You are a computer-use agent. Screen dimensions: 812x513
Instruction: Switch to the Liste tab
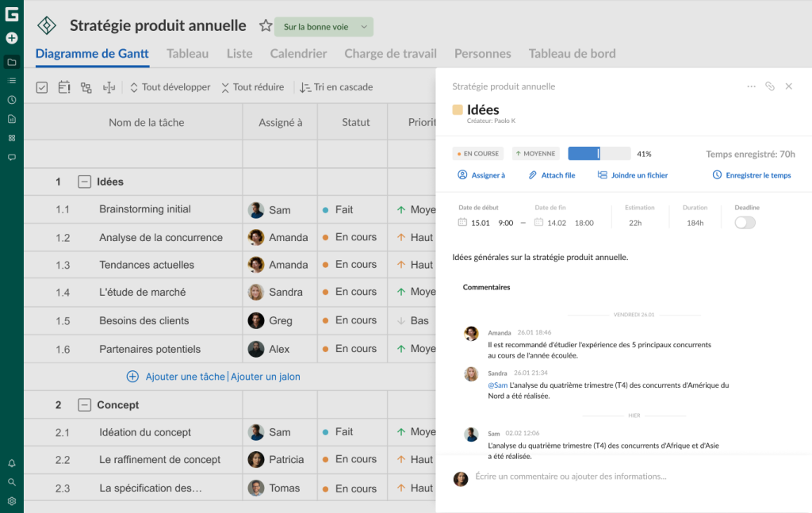click(x=239, y=53)
